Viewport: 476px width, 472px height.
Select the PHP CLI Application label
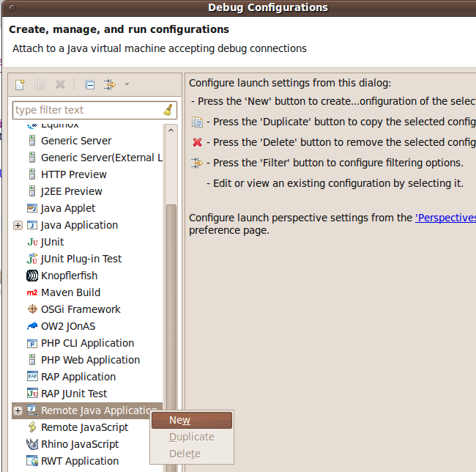click(87, 343)
